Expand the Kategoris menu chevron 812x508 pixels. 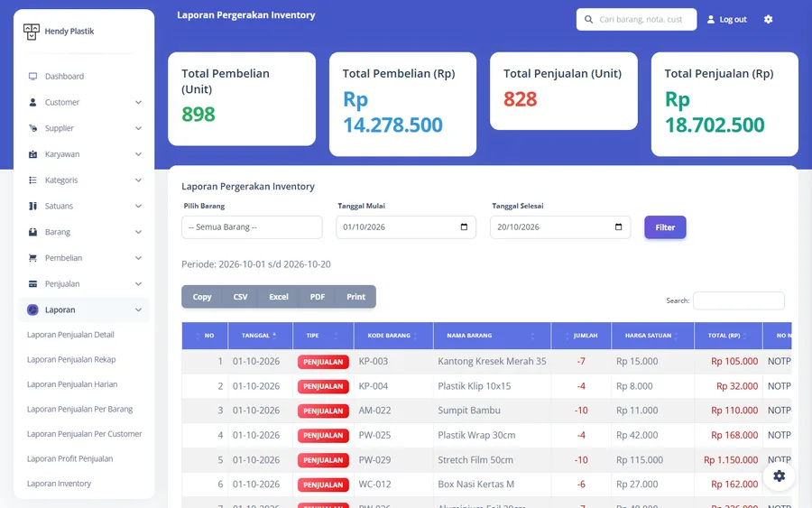pos(138,180)
